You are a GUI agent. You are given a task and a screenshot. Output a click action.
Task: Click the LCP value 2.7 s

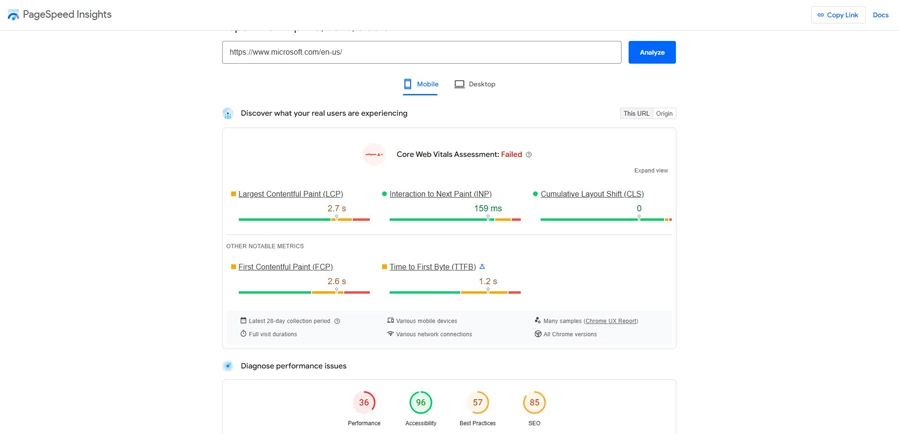(x=336, y=208)
